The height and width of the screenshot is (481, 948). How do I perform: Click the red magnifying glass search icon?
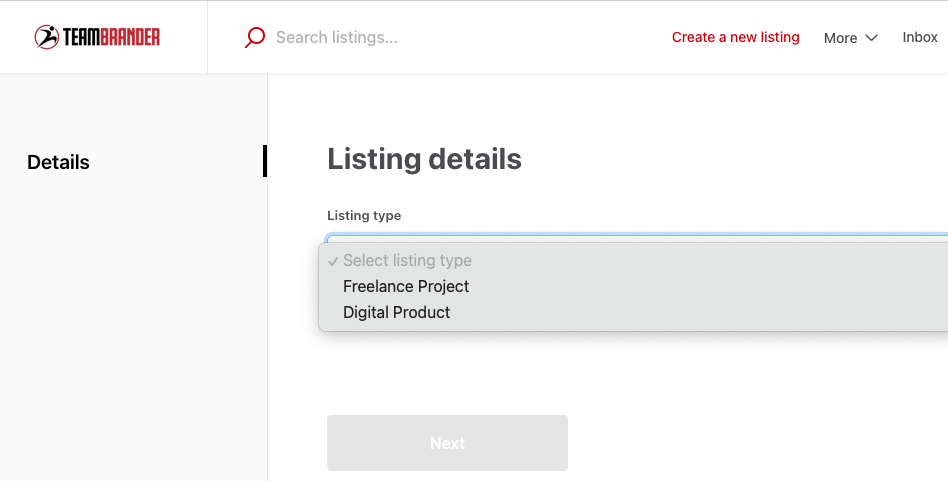(x=255, y=37)
